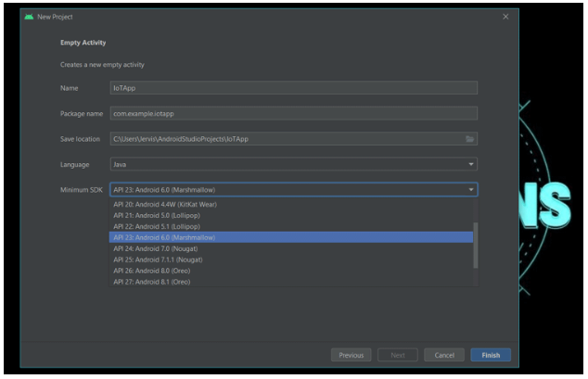Pick API 25: Android 7.1.1 (Nougat)
Image resolution: width=588 pixels, height=379 pixels.
click(x=292, y=259)
